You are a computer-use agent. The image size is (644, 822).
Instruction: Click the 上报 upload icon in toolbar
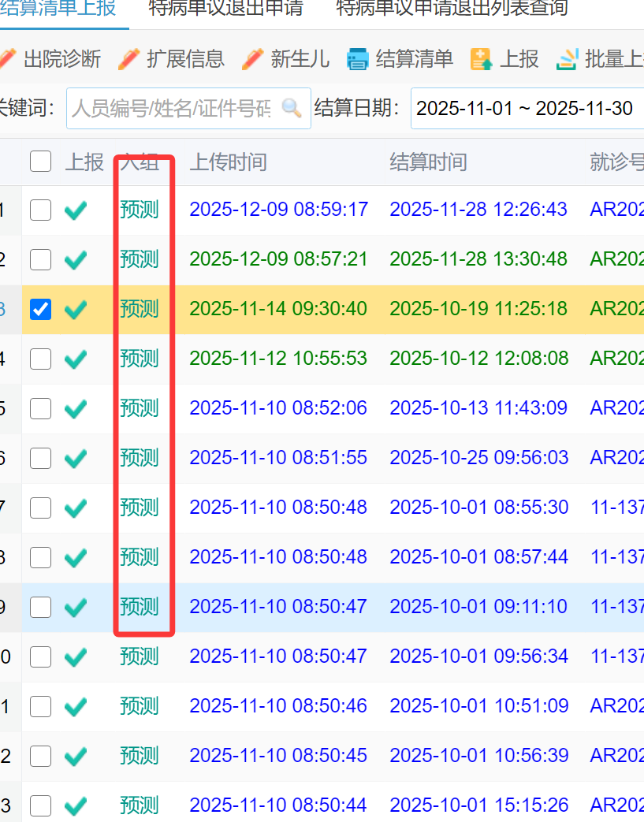click(x=481, y=59)
